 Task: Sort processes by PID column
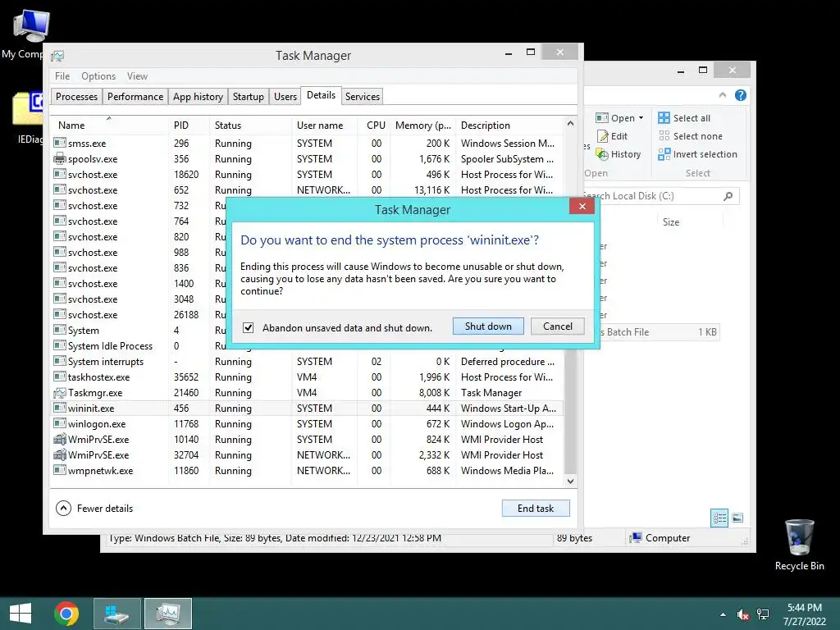coord(189,126)
